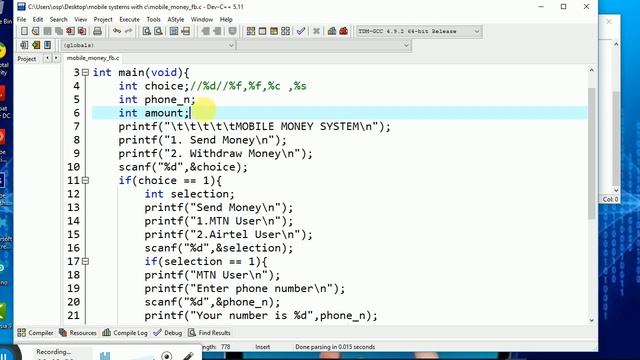This screenshot has height=360, width=640.
Task: Open the AStyle menu
Action: click(x=176, y=19)
